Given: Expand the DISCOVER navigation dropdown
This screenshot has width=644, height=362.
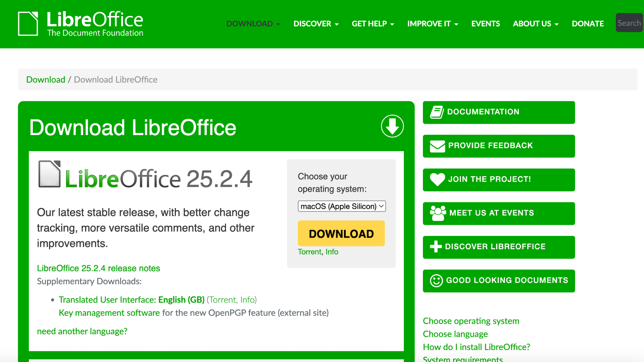Looking at the screenshot, I should (x=316, y=23).
